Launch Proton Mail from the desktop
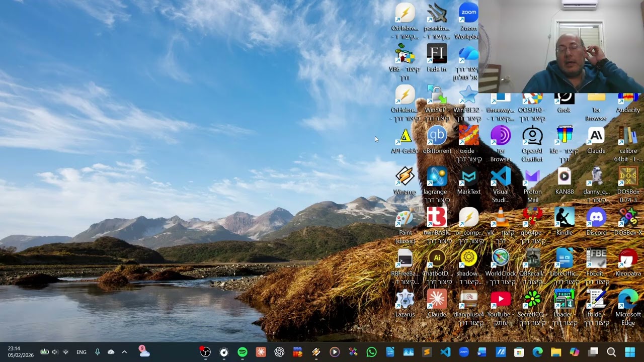The width and height of the screenshot is (644, 362). pyautogui.click(x=532, y=185)
